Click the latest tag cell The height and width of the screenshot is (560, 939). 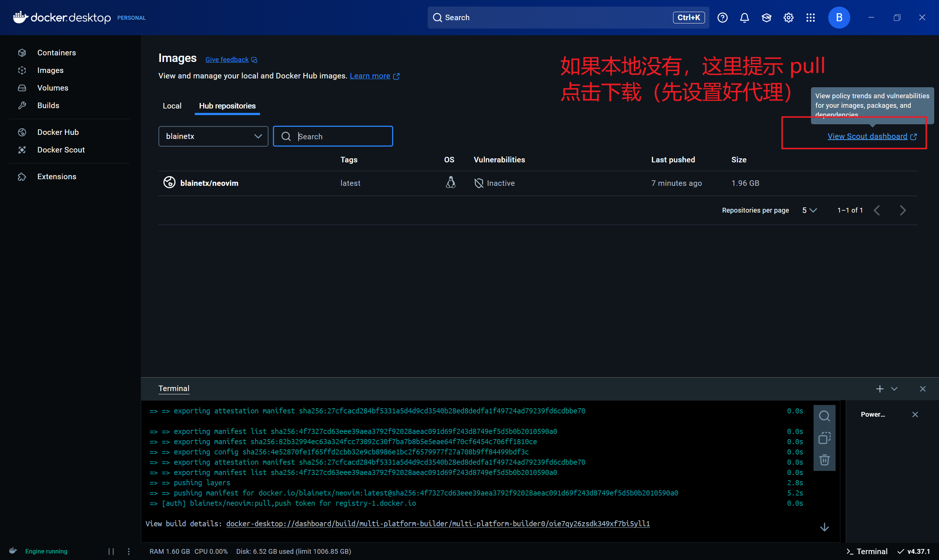[350, 183]
